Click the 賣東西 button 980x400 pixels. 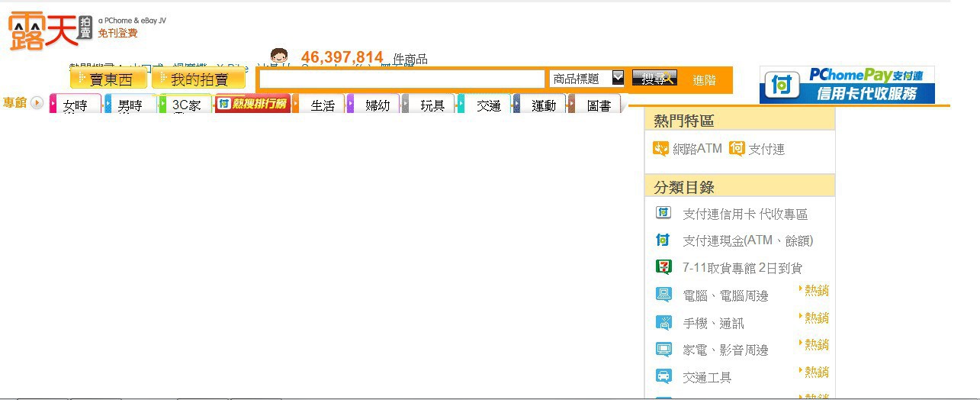pyautogui.click(x=108, y=79)
